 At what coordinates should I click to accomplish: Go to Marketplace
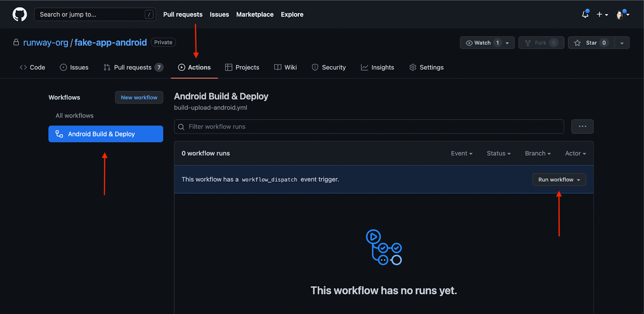(x=255, y=14)
